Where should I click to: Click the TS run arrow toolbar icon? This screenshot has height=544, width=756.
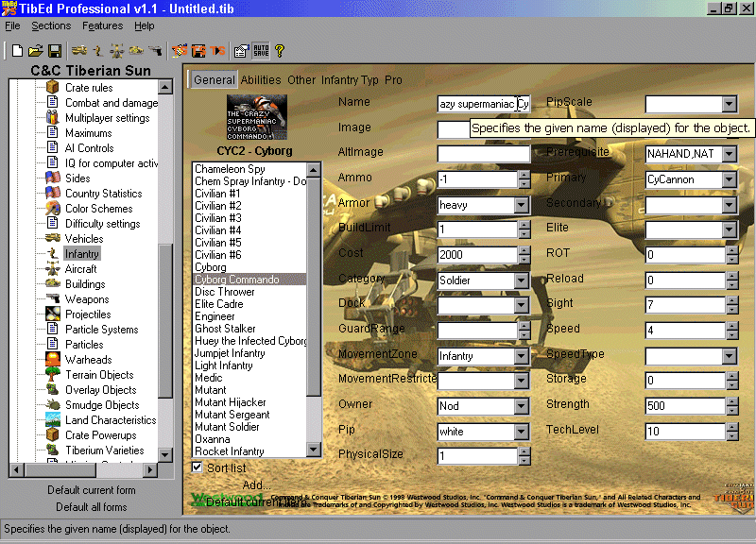[217, 51]
